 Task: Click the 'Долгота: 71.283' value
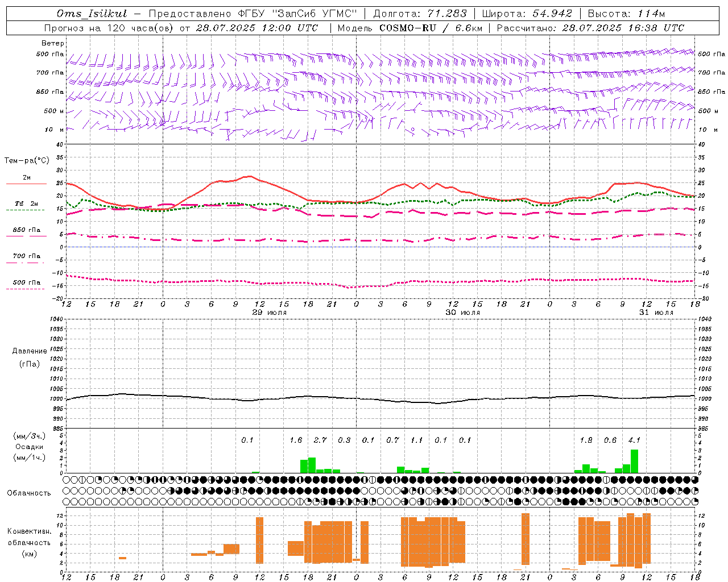pyautogui.click(x=420, y=14)
